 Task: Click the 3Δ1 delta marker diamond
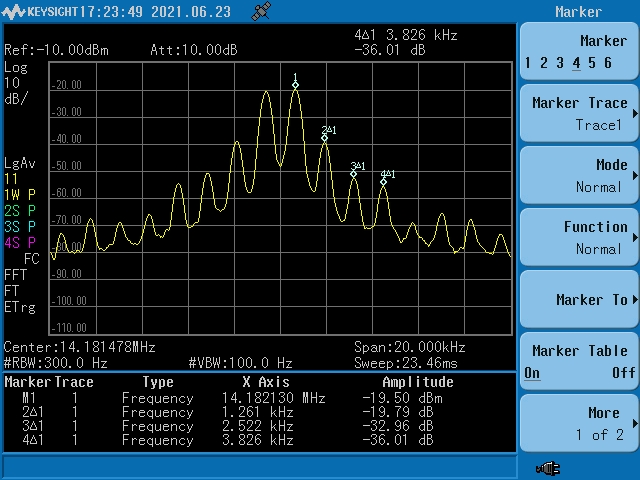tap(353, 174)
